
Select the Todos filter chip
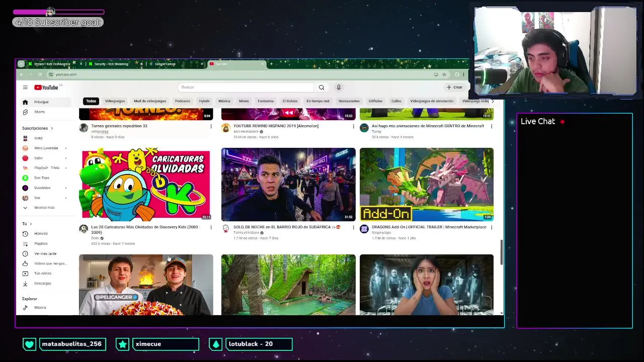pyautogui.click(x=91, y=101)
